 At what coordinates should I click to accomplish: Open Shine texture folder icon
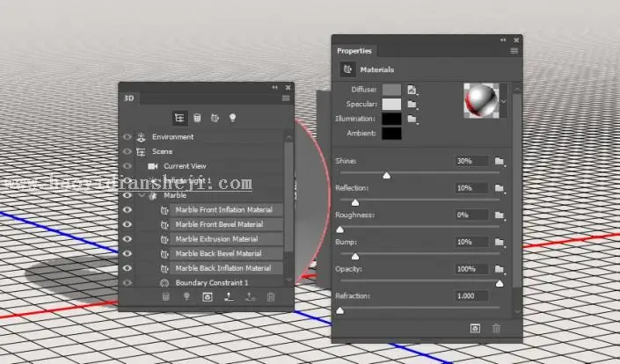coord(500,161)
